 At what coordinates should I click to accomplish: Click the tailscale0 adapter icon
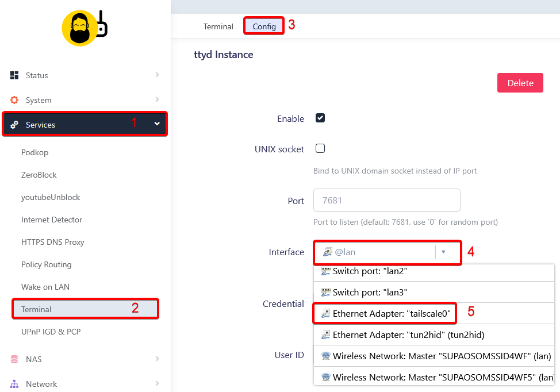tap(326, 314)
